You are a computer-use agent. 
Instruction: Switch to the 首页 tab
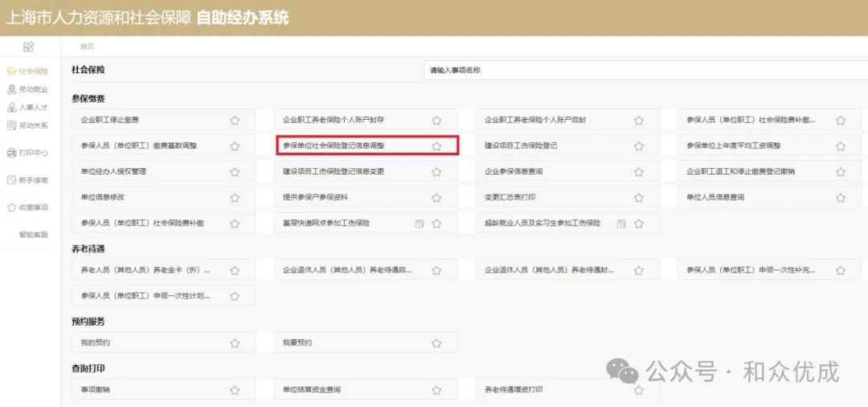[87, 47]
